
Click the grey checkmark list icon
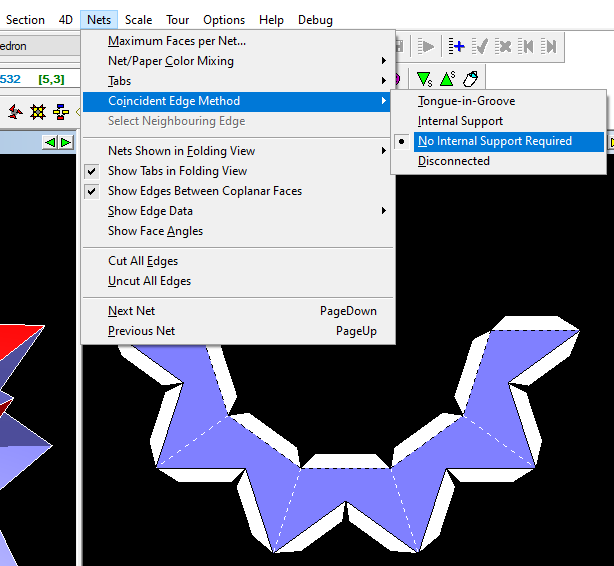[480, 47]
